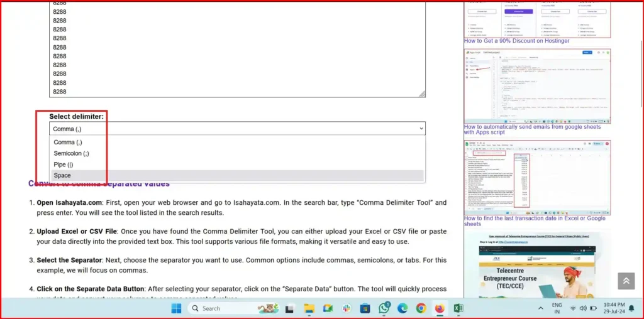Show hidden system tray icons chevron
This screenshot has height=319, width=644.
541,308
